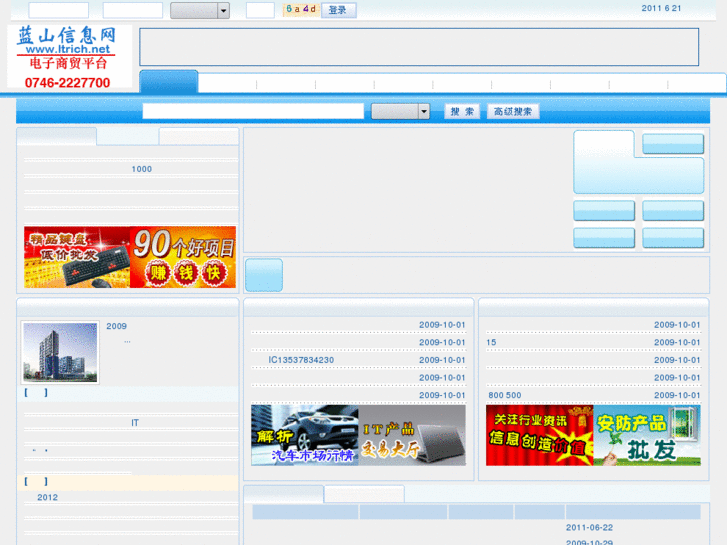727x545 pixels.
Task: Click the 2011 6 21 date at top right
Action: [x=662, y=8]
